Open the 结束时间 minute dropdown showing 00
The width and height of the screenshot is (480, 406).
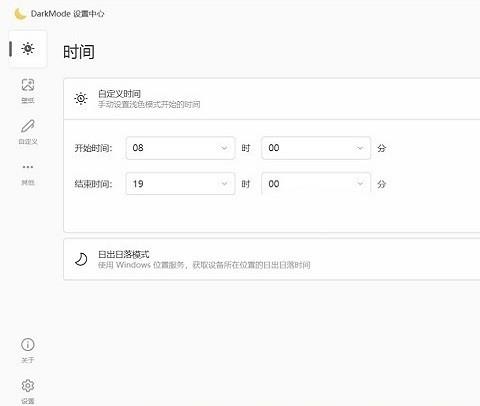pyautogui.click(x=316, y=184)
